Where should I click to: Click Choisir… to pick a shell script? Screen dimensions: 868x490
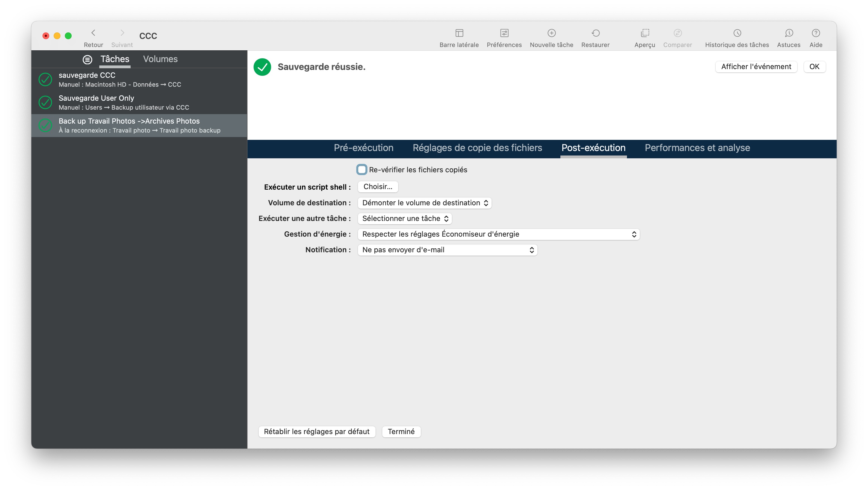pos(378,187)
